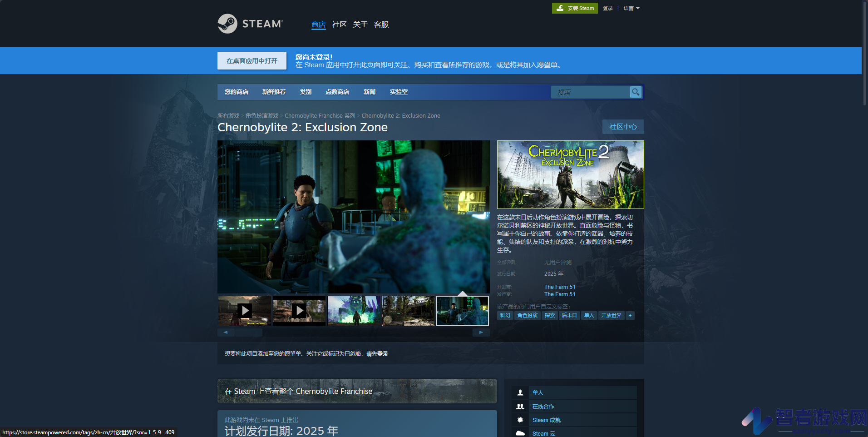Click the single-player icon in features list
The image size is (868, 437).
(x=520, y=392)
